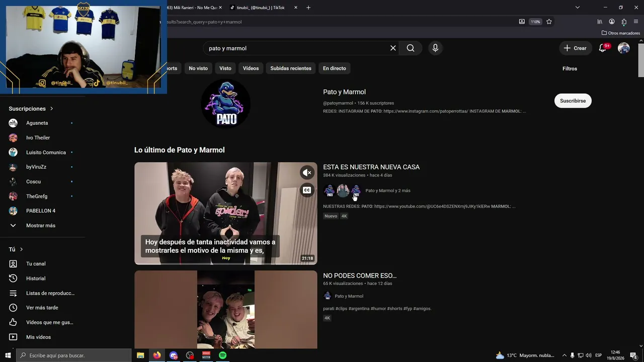Click the magnifier search button
Screen dimensions: 644x362
(x=411, y=48)
